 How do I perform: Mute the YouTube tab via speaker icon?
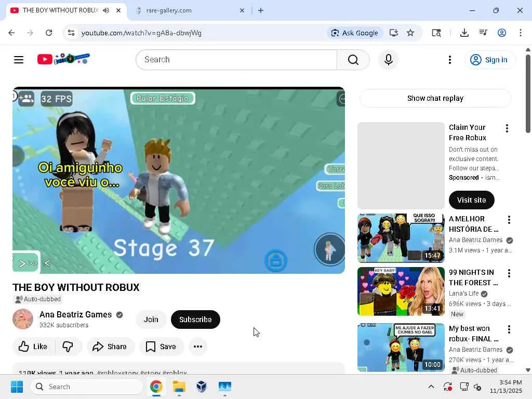coord(106,10)
